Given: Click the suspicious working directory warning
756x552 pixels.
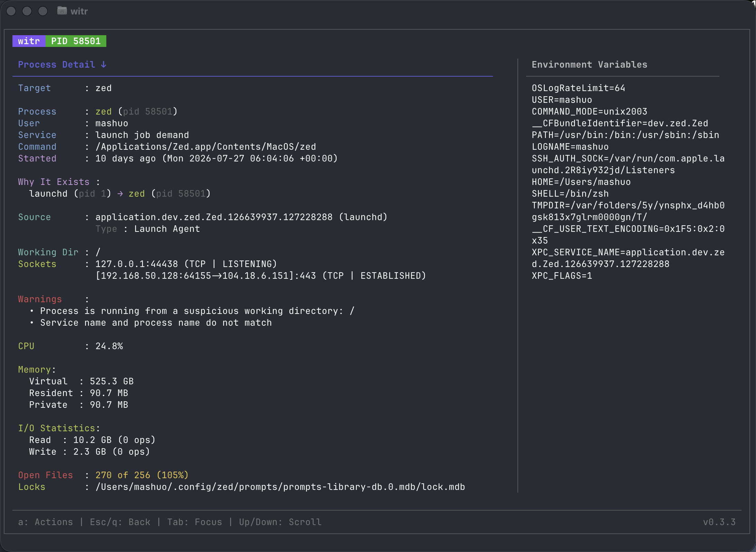Looking at the screenshot, I should pos(197,311).
